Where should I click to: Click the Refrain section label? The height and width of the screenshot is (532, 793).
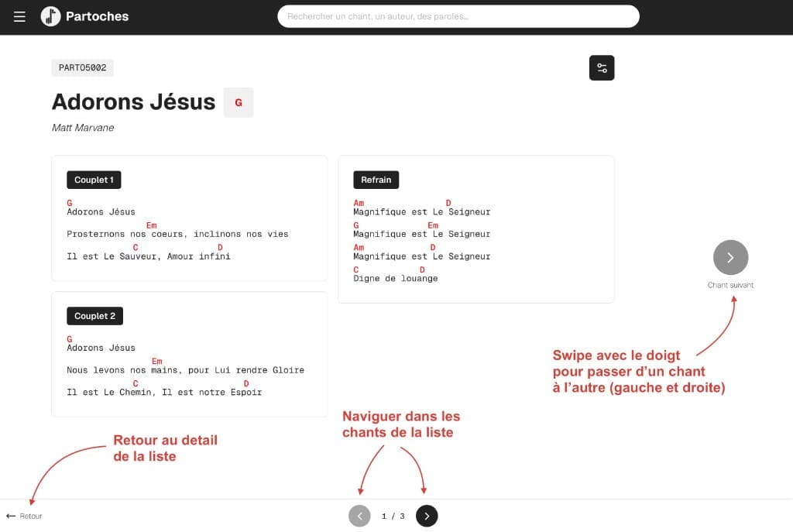(376, 180)
